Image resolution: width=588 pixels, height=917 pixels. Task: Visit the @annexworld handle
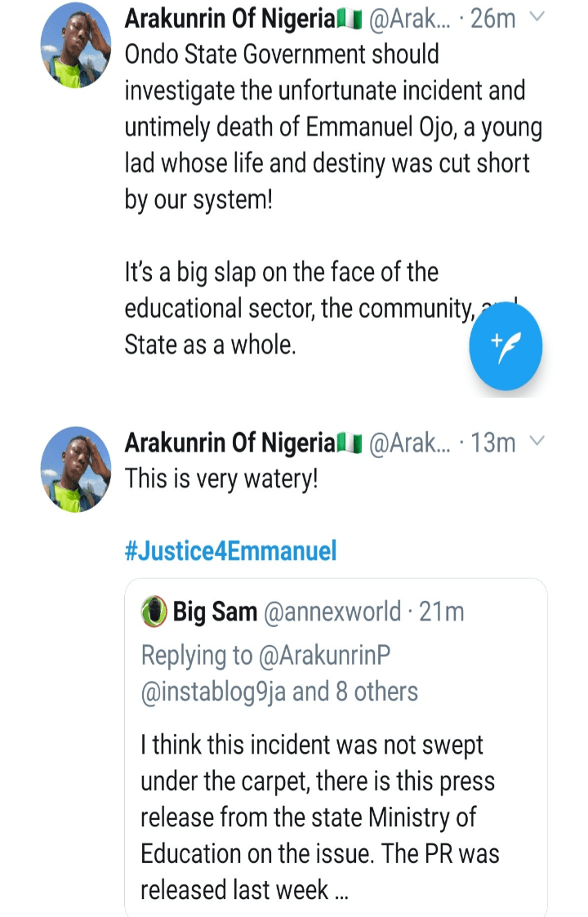333,611
